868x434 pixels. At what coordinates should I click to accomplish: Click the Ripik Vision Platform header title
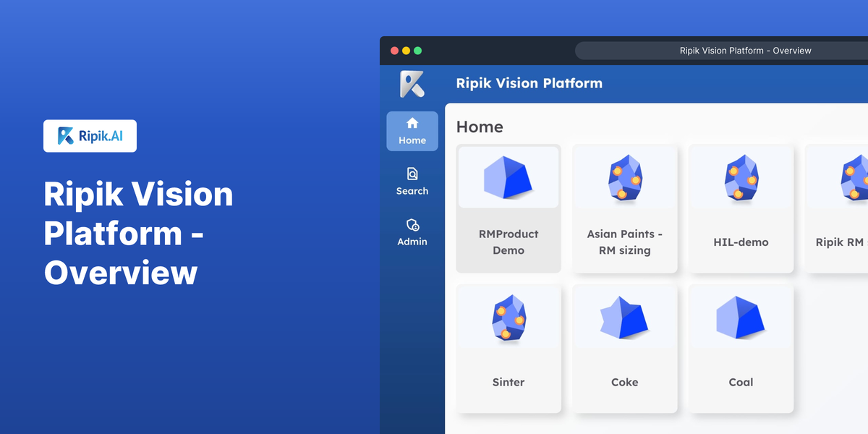pyautogui.click(x=529, y=82)
